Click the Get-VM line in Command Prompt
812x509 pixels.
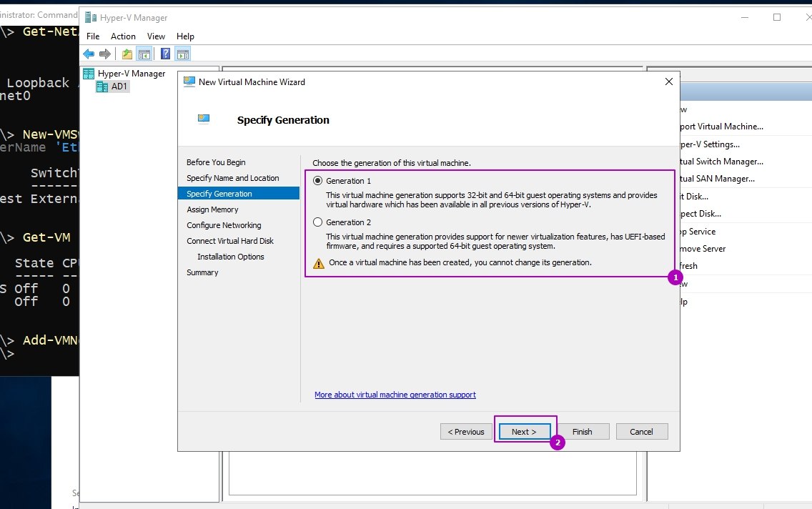pos(46,237)
